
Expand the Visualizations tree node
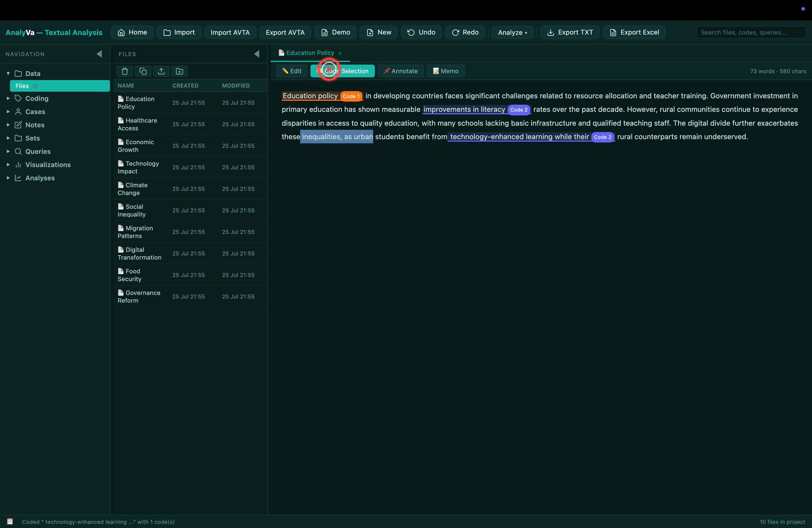pos(8,164)
